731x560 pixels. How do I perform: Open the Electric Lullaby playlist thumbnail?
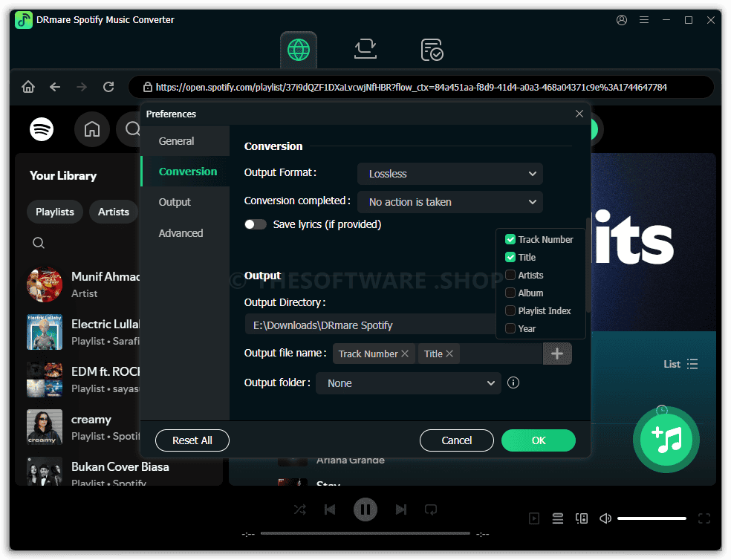[45, 332]
